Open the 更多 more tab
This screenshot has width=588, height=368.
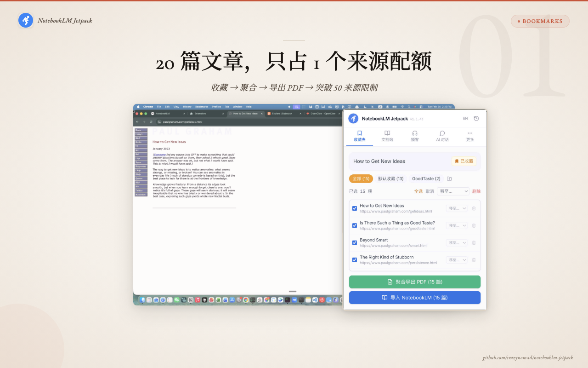(470, 136)
